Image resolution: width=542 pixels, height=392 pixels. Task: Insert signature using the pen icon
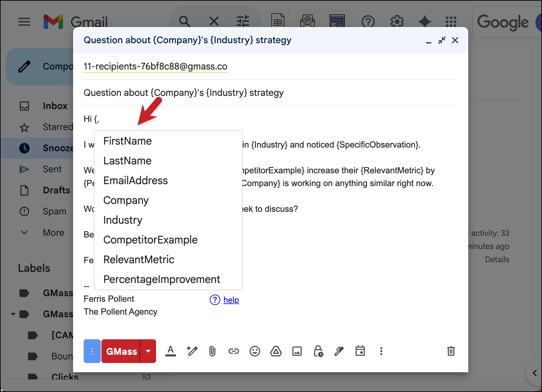pyautogui.click(x=339, y=351)
